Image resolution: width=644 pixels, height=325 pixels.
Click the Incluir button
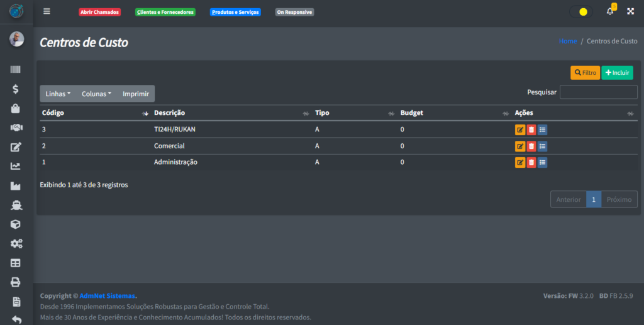pos(617,73)
